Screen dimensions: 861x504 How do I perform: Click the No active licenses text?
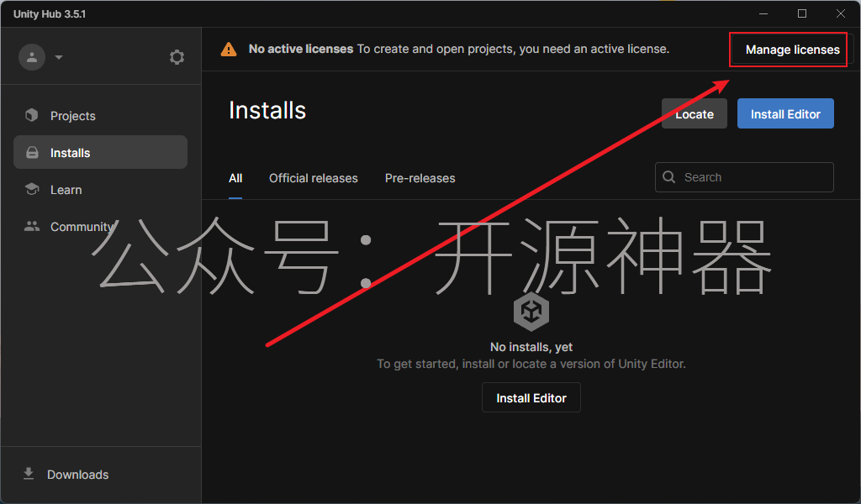click(x=301, y=49)
